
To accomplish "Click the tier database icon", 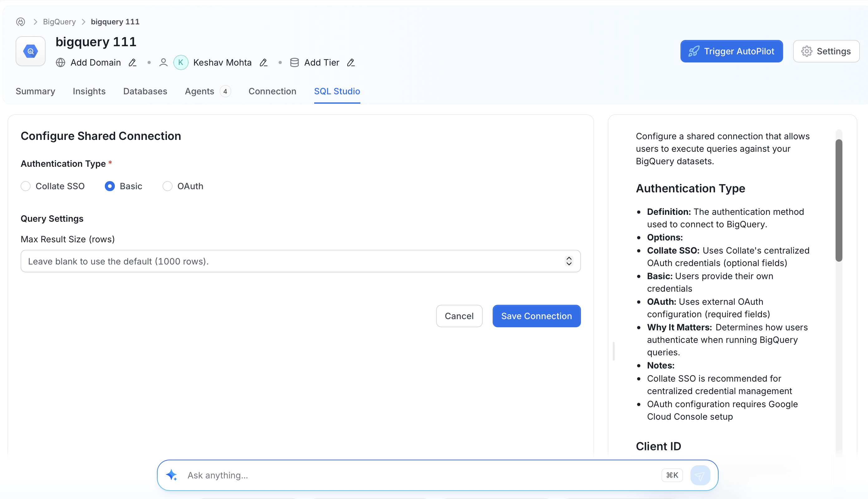I will [295, 63].
